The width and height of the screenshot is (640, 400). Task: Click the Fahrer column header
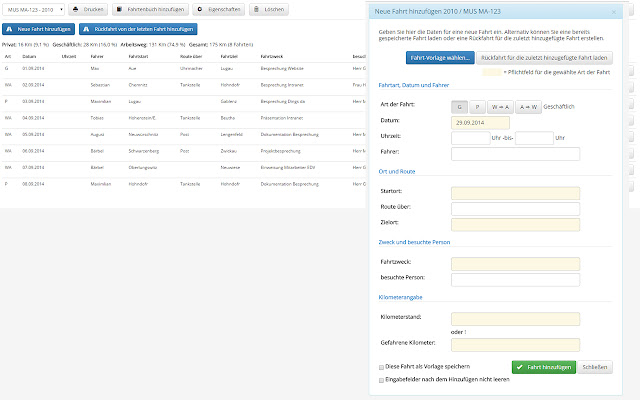97,57
